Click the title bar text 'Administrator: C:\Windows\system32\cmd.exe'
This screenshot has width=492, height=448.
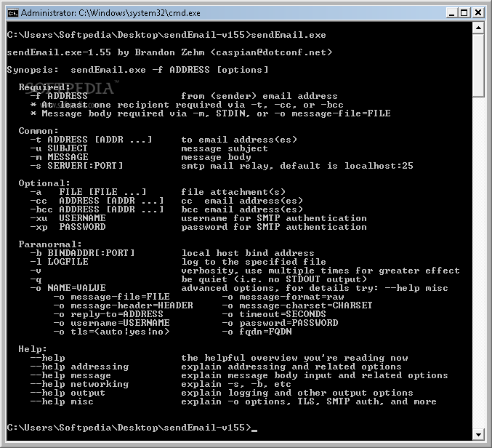point(110,13)
